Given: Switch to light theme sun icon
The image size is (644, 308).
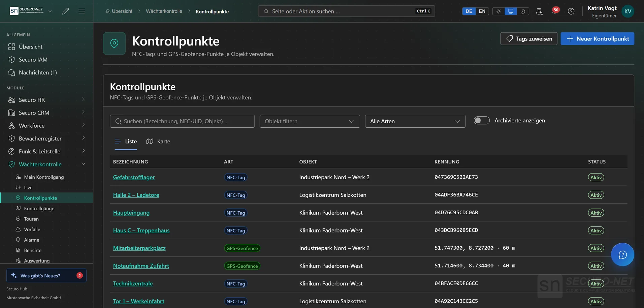Looking at the screenshot, I should (x=498, y=11).
